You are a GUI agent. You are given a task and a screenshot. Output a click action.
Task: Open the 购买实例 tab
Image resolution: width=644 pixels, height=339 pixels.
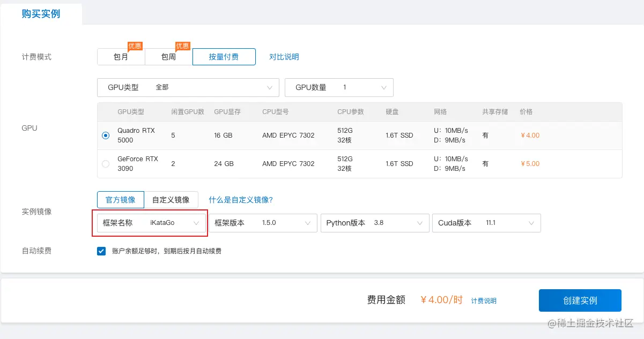pos(41,13)
